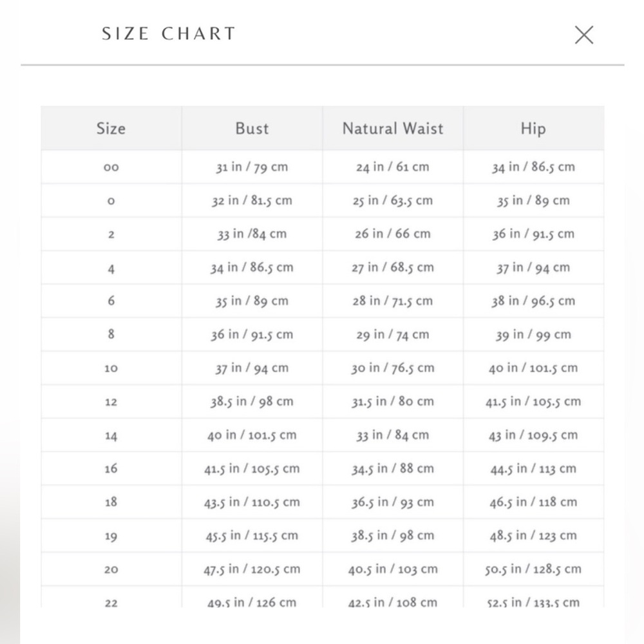
Task: Click the size 4 row label
Action: tap(111, 268)
